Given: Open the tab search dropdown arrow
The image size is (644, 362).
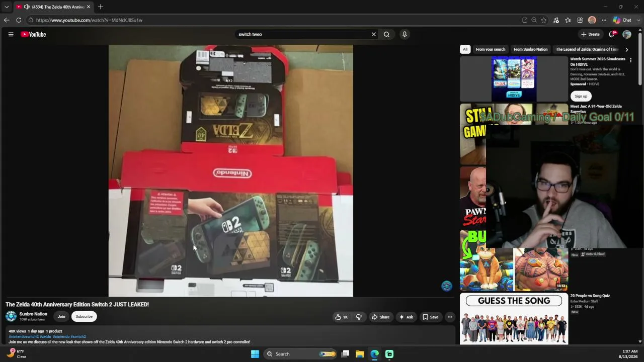Looking at the screenshot, I should point(7,7).
